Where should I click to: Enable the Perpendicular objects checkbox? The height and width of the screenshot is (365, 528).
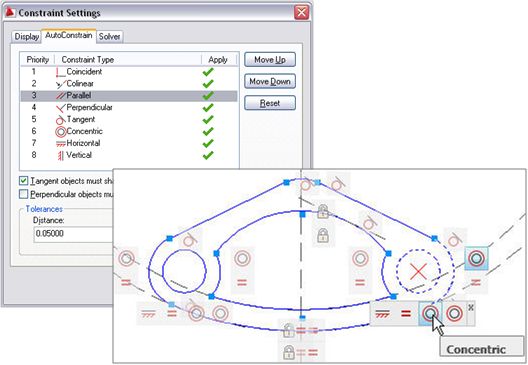pyautogui.click(x=24, y=194)
